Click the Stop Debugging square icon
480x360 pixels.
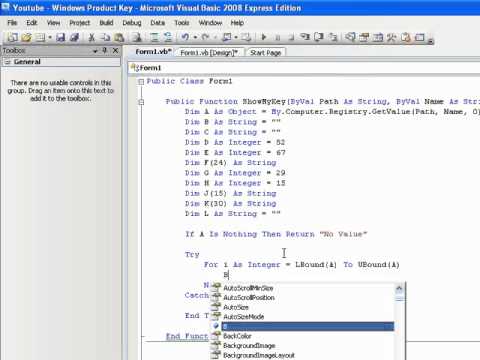click(291, 37)
